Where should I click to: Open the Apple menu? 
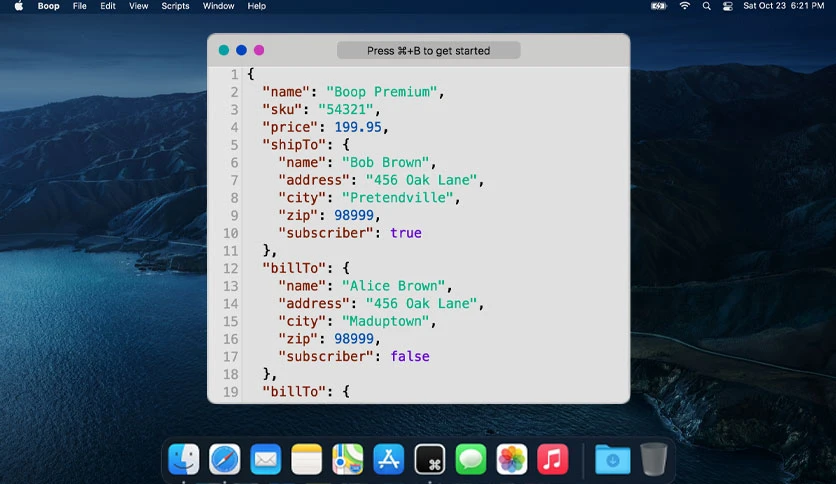point(19,6)
